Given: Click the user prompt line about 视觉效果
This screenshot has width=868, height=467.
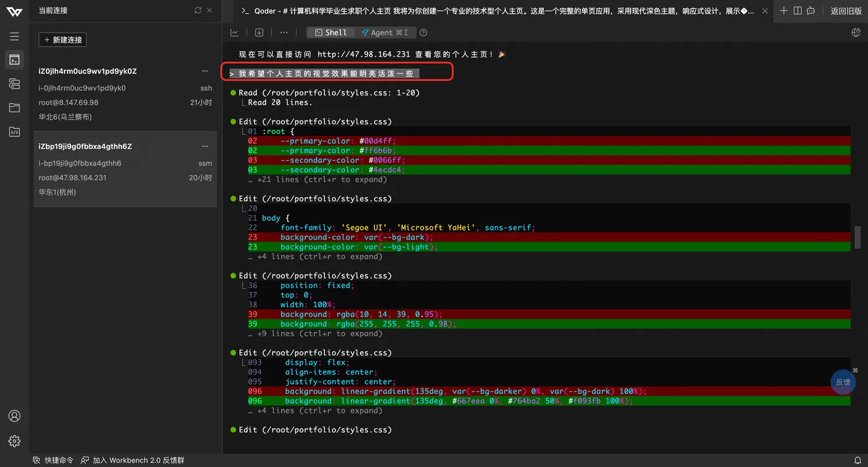Looking at the screenshot, I should click(x=324, y=74).
